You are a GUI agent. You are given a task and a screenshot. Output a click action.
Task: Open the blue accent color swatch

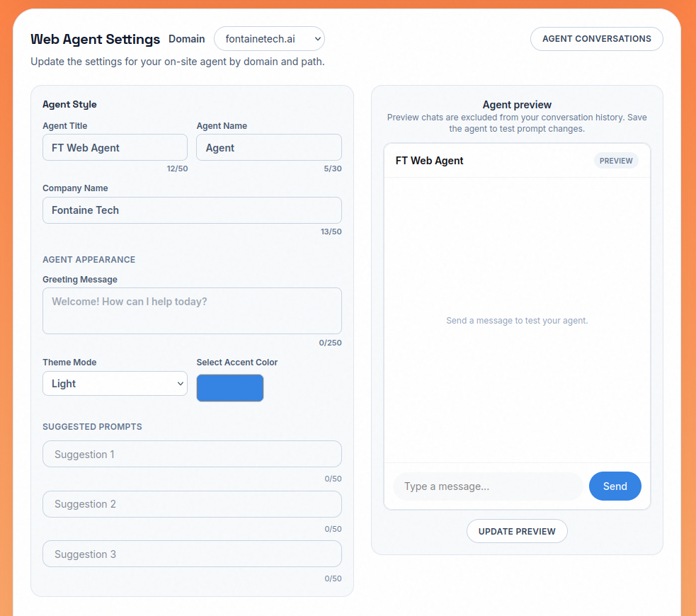[x=230, y=388]
